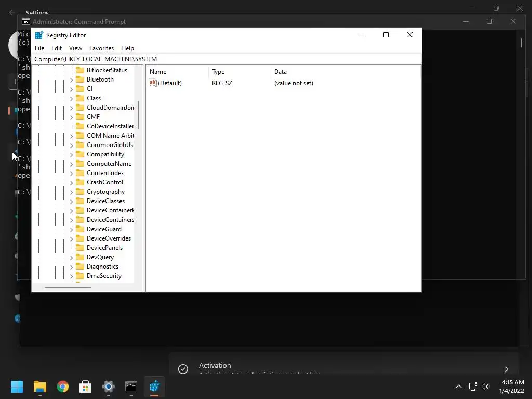Expand the DeviceGuard key
532x399 pixels.
coord(71,229)
